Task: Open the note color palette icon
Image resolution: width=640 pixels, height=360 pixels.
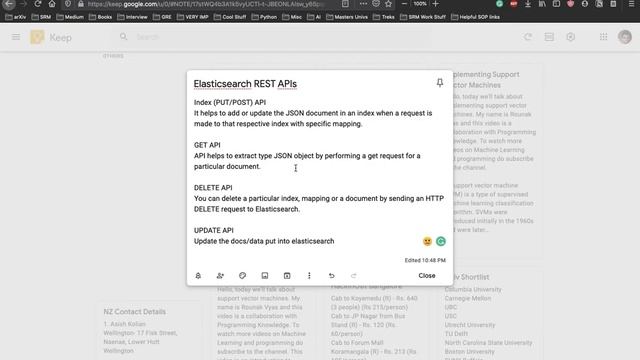Action: pyautogui.click(x=242, y=276)
